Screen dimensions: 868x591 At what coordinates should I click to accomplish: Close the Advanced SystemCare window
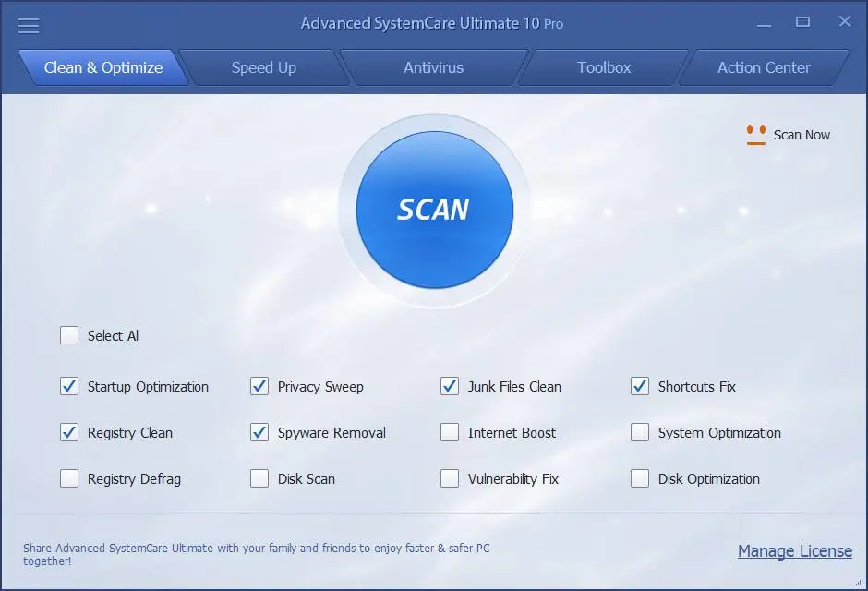pyautogui.click(x=844, y=21)
